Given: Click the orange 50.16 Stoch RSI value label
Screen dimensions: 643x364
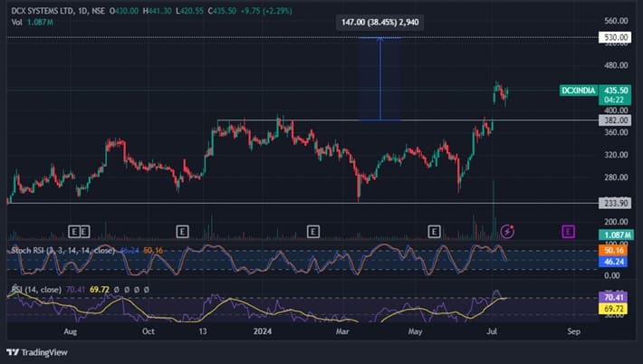Looking at the screenshot, I should [x=616, y=250].
